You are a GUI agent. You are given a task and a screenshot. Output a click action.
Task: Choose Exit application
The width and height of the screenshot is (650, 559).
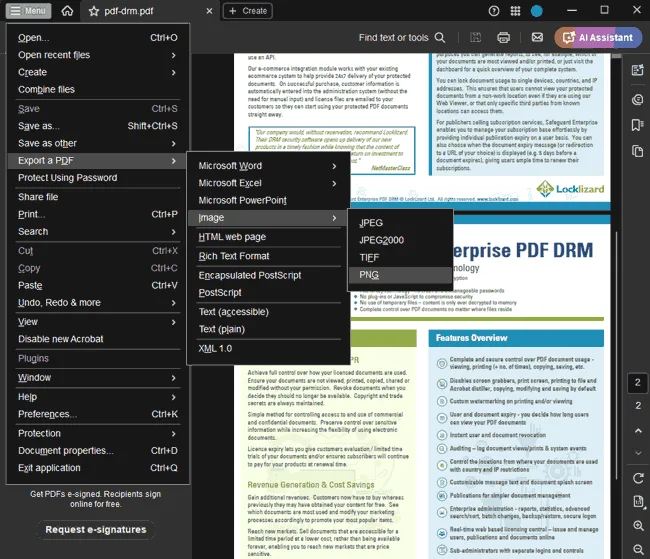coord(98,468)
